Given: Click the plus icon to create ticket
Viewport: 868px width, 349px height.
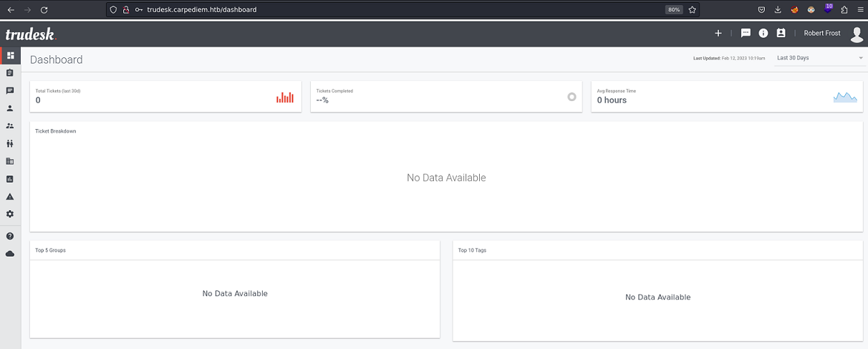Looking at the screenshot, I should (718, 33).
